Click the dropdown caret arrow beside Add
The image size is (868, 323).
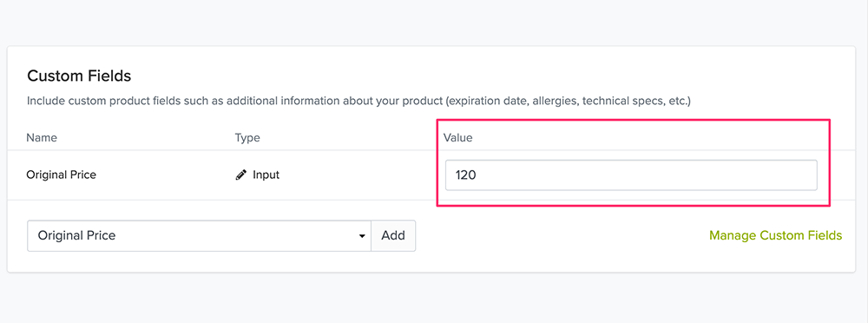point(362,236)
